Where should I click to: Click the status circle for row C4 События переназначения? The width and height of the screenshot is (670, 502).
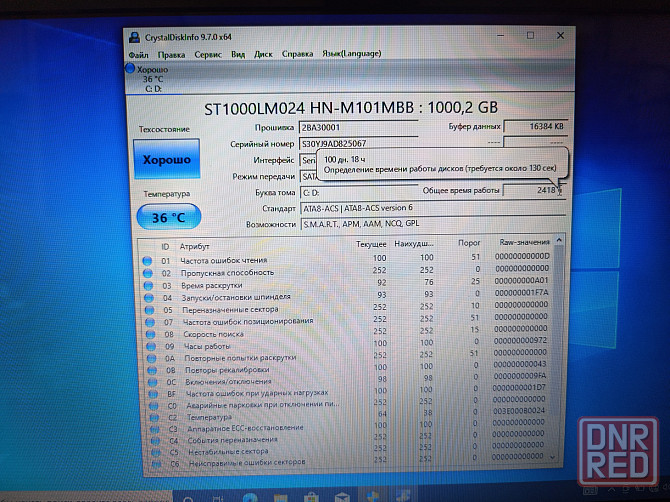pos(156,440)
